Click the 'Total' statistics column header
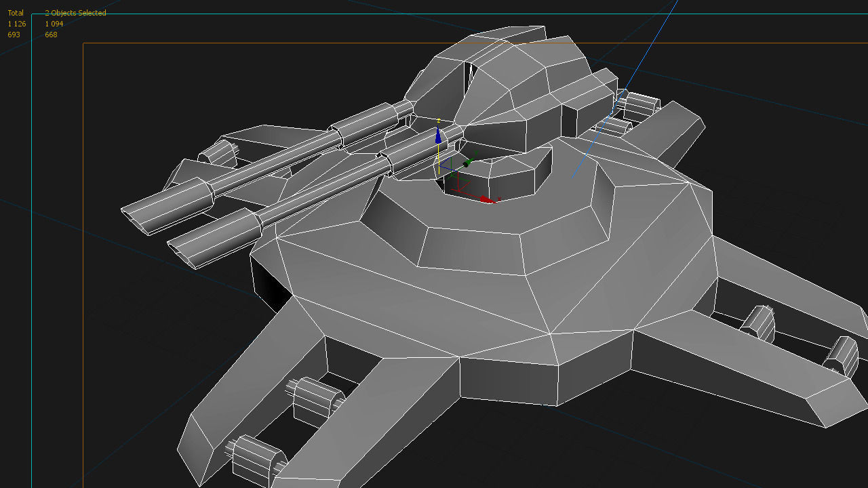Viewport: 868px width, 488px height. (16, 13)
